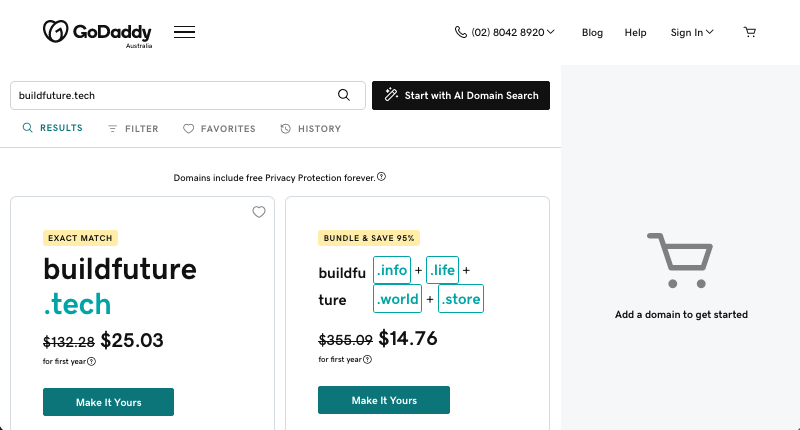Open the History tab
The width and height of the screenshot is (800, 430).
(311, 129)
